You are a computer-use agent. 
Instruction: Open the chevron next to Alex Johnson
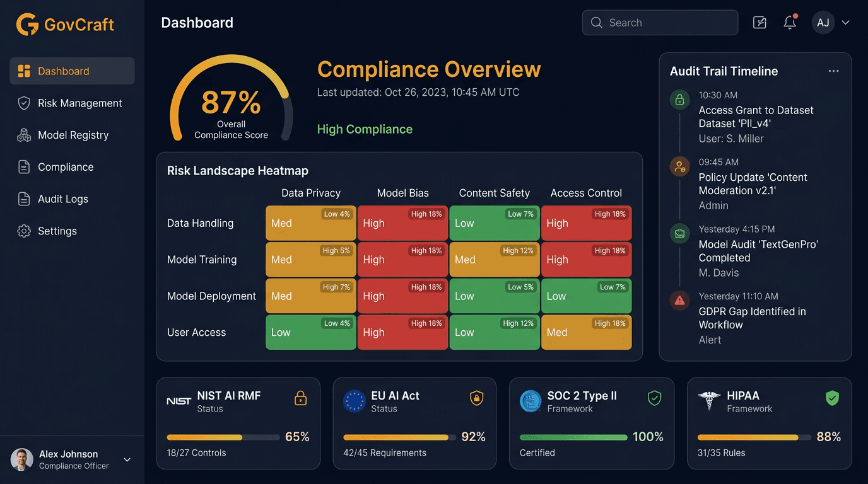127,460
